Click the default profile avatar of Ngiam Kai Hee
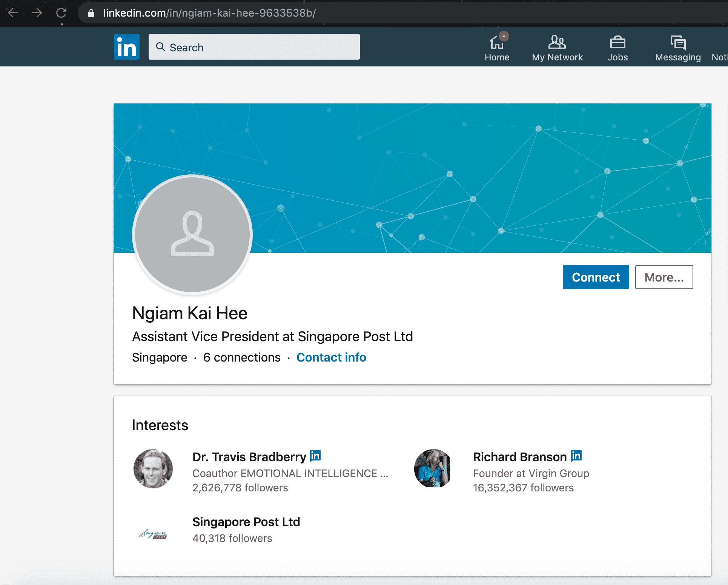The width and height of the screenshot is (728, 585). (x=192, y=234)
